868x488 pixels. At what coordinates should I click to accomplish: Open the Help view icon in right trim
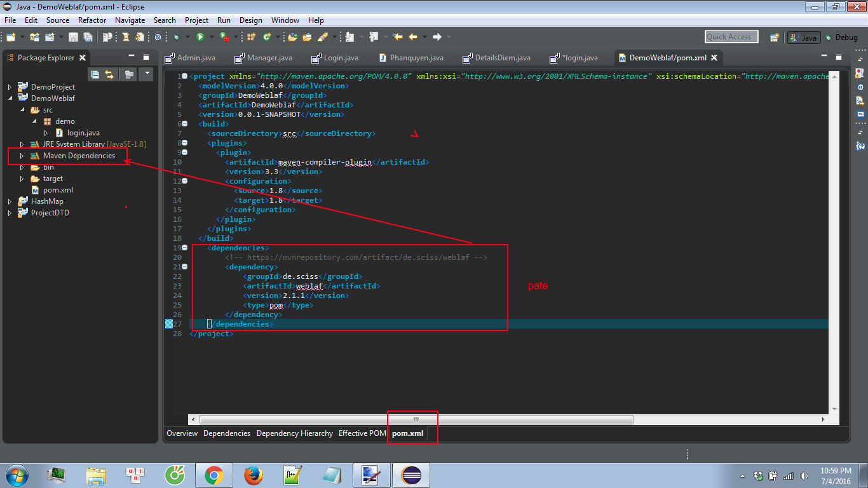(x=860, y=146)
